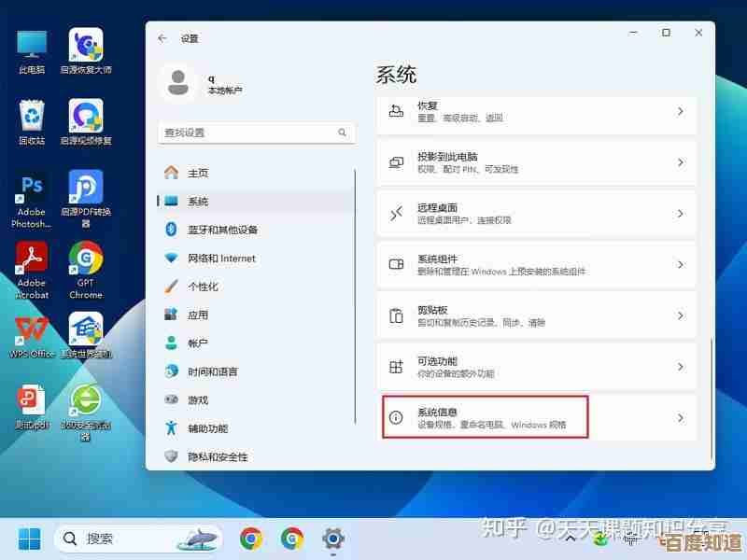This screenshot has width=747, height=560.
Task: Expand the 恢复 row chevron
Action: click(680, 112)
